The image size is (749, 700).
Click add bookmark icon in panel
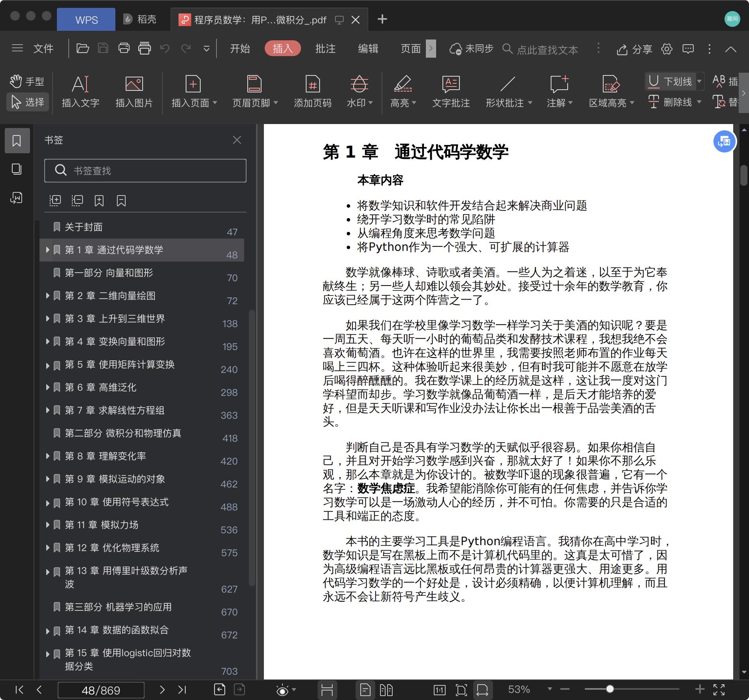pos(99,200)
